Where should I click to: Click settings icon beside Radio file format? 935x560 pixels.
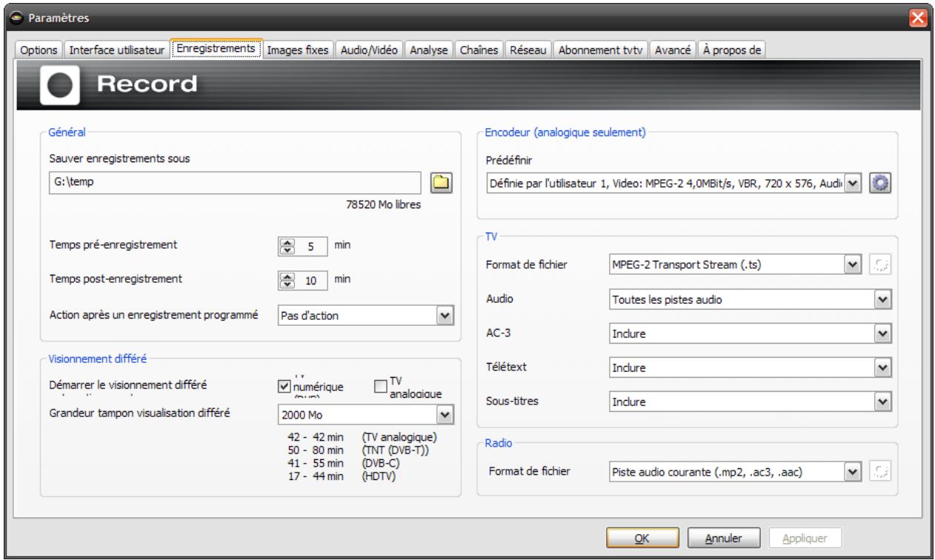[879, 470]
